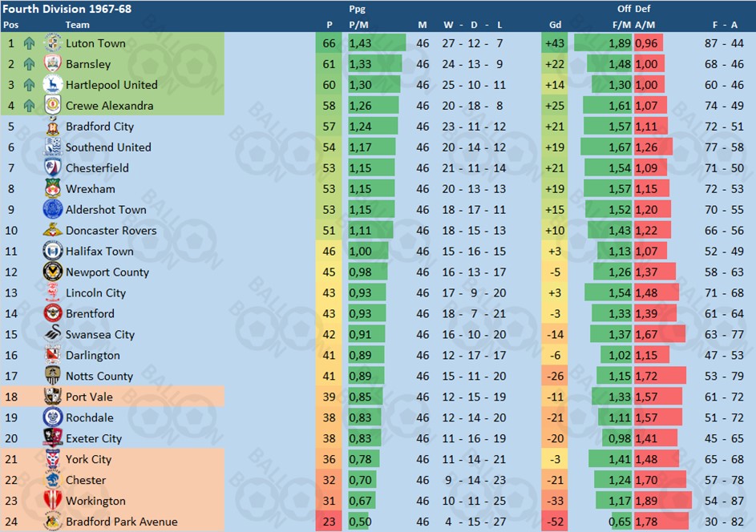Screen dimensions: 756x532
Task: Click the Swansea City club crest
Action: tap(53, 335)
